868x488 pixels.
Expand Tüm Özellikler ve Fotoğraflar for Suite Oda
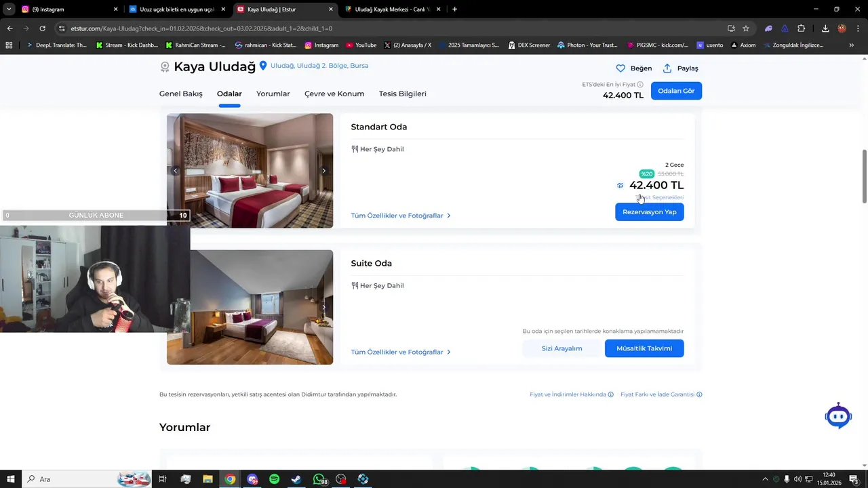[x=401, y=352]
